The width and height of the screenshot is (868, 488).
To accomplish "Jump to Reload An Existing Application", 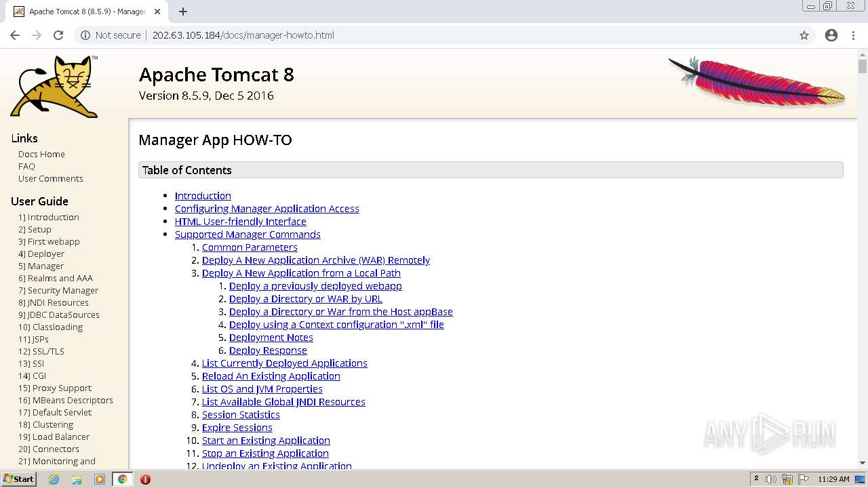I will tap(271, 376).
